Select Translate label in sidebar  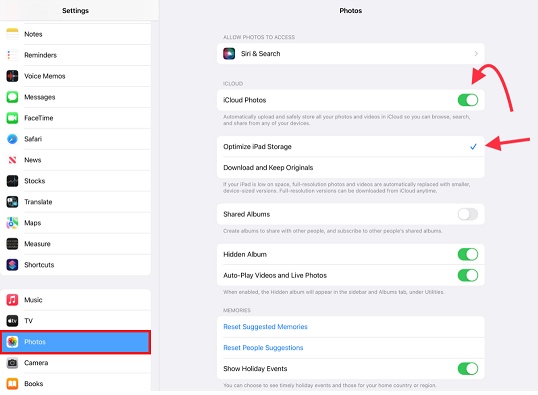[x=38, y=202]
